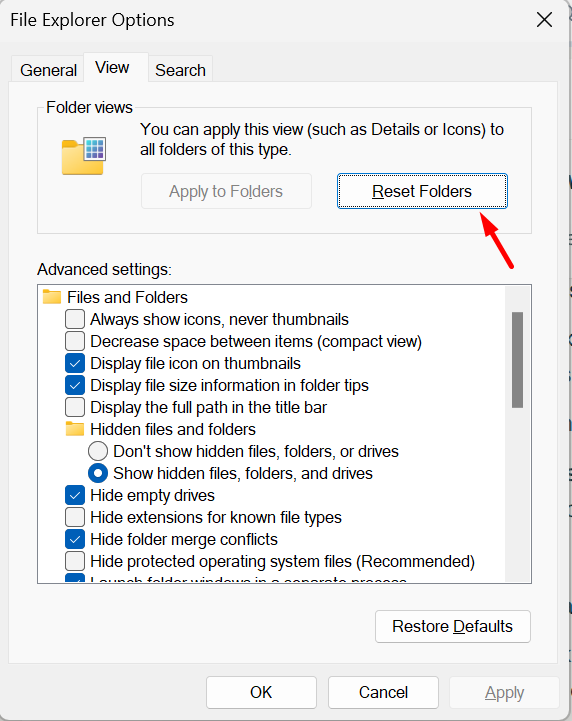Enable Always show icons, never thumbnails
Image resolution: width=572 pixels, height=721 pixels.
[75, 319]
